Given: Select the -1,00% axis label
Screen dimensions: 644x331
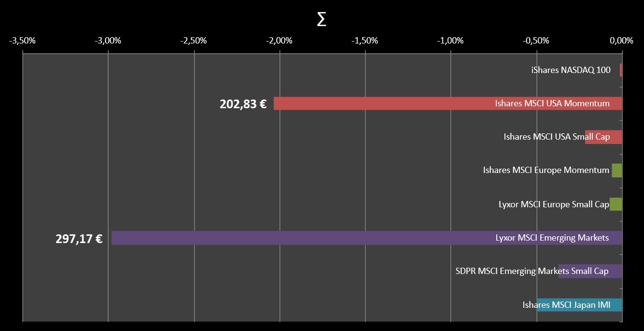Looking at the screenshot, I should click(x=450, y=41).
